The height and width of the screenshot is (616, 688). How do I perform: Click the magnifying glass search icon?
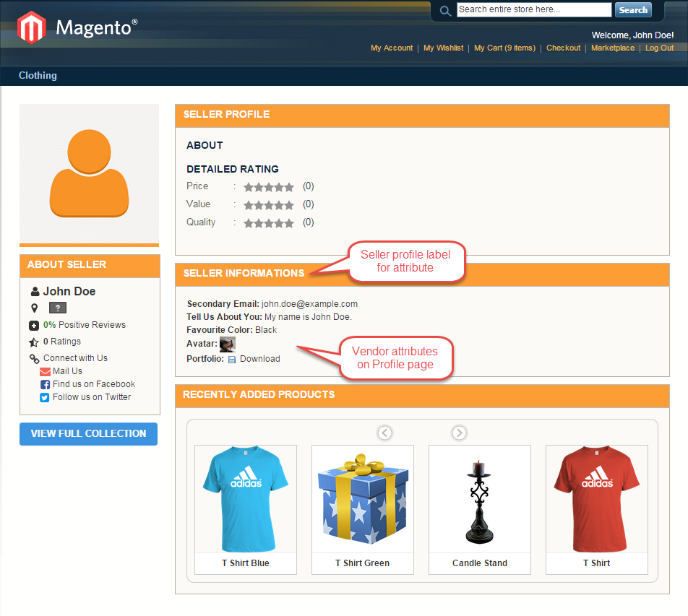pyautogui.click(x=445, y=10)
